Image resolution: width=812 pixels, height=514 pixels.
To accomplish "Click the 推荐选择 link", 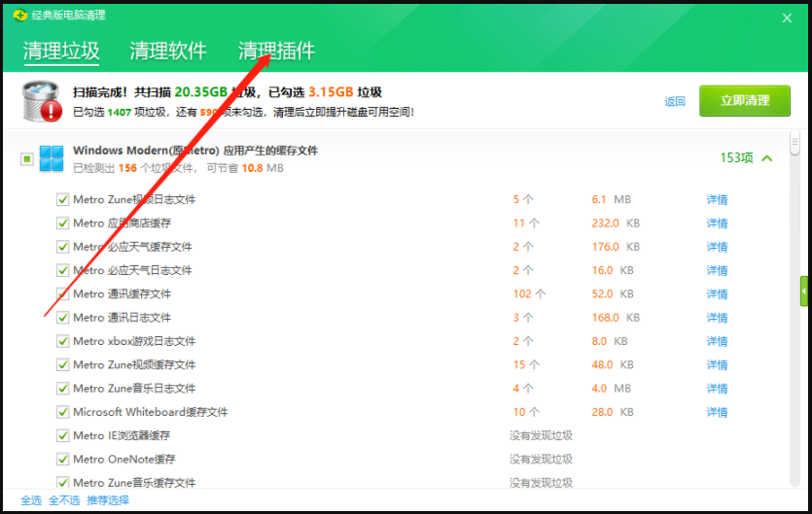I will [108, 500].
